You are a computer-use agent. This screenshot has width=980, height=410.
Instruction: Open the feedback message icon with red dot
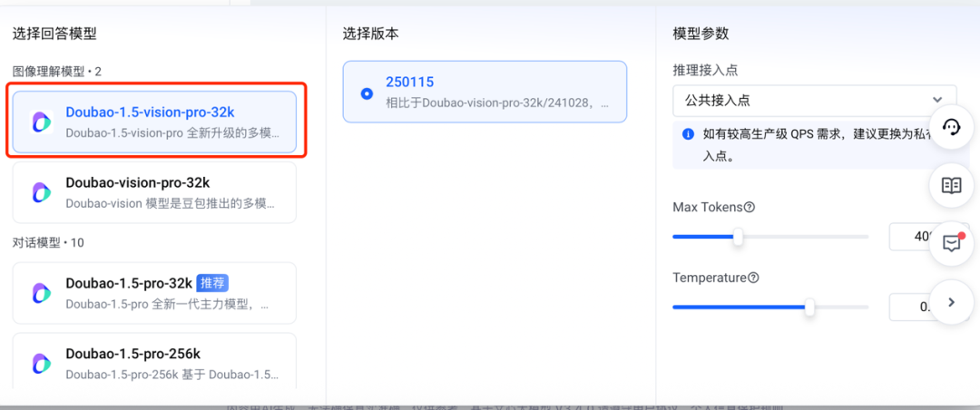coord(951,243)
